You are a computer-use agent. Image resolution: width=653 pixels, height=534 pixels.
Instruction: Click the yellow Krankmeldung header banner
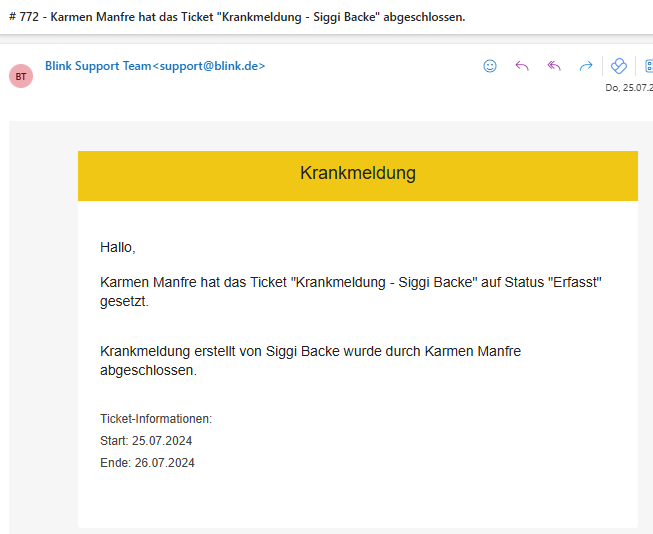(357, 174)
